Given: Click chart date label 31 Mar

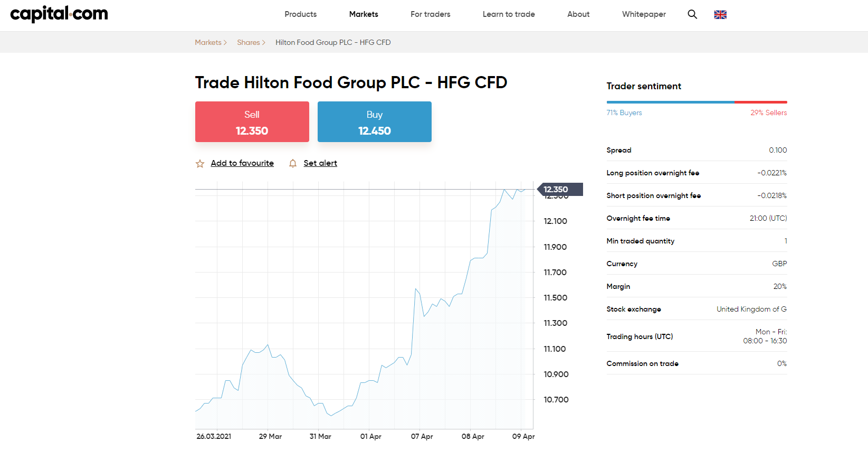Looking at the screenshot, I should 320,436.
